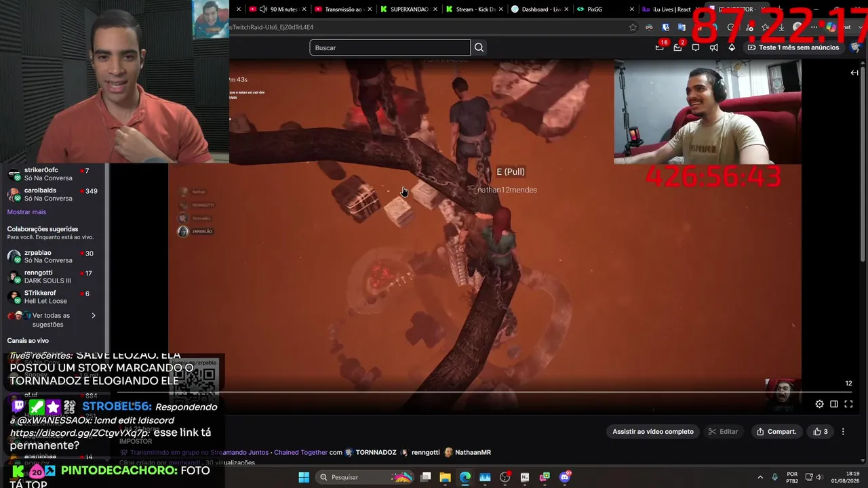Open the Twitch mail icon with the 2 badge

677,47
